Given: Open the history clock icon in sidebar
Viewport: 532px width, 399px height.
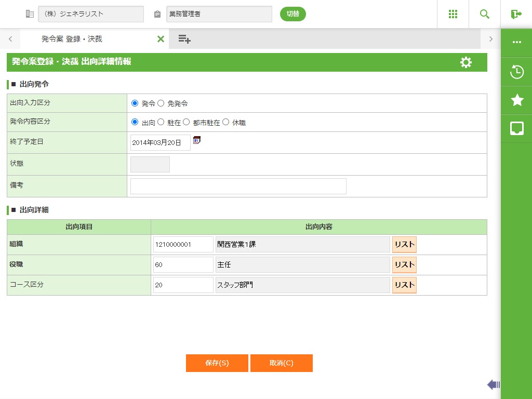Looking at the screenshot, I should click(517, 72).
